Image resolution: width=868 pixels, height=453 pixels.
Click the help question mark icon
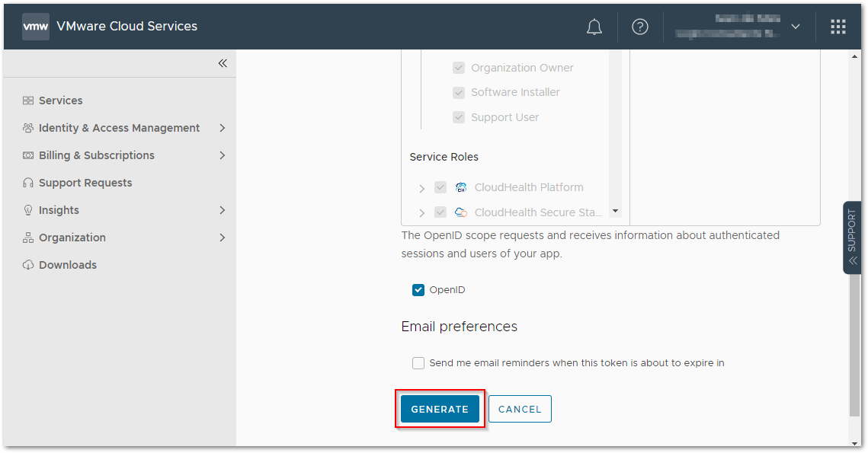click(639, 26)
